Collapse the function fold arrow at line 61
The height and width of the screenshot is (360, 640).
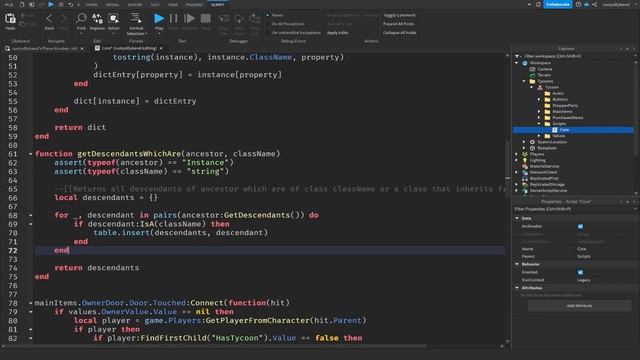click(31, 154)
